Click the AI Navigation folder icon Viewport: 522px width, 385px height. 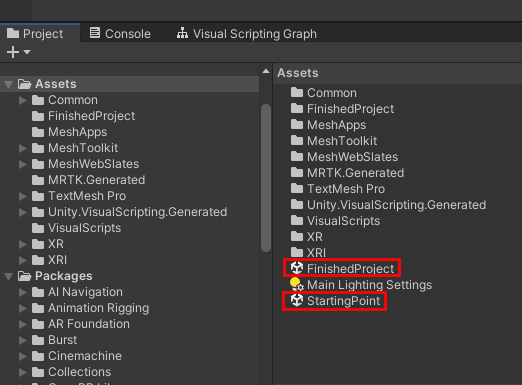[x=38, y=292]
